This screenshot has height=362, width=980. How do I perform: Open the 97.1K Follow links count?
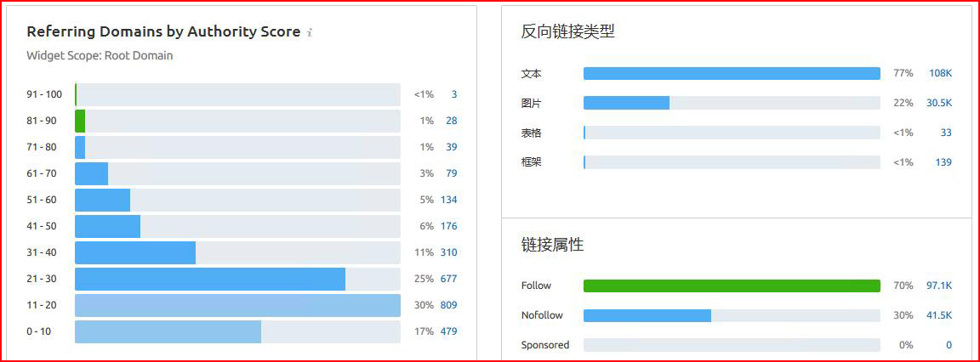tap(938, 286)
